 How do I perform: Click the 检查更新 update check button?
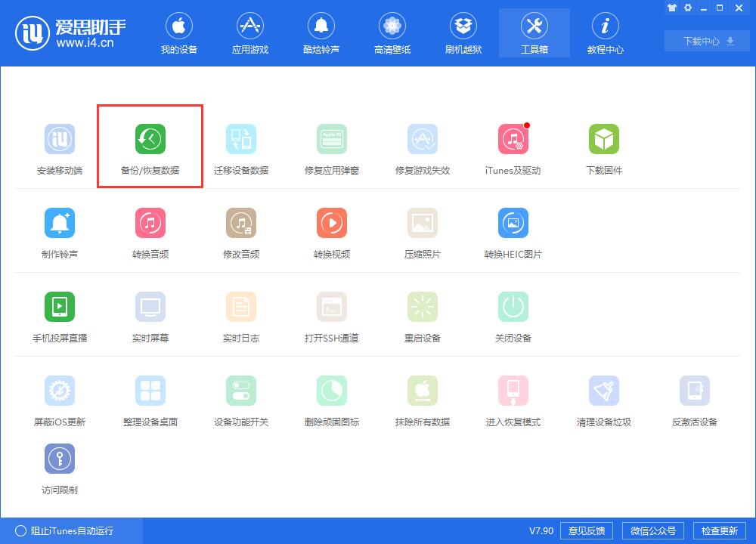721,530
